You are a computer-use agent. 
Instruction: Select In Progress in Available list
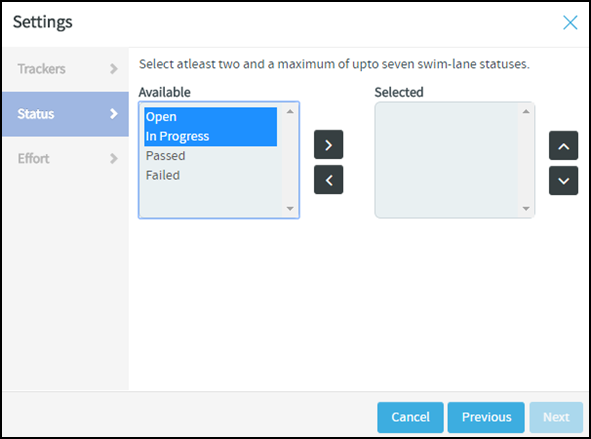(x=211, y=136)
